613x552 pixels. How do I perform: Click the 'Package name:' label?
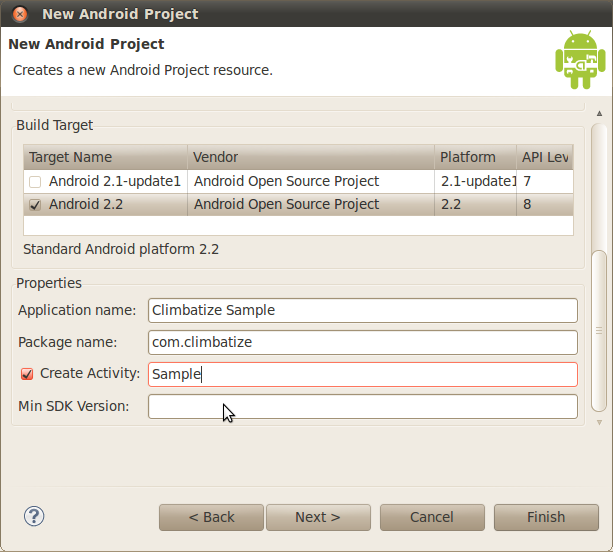coord(68,342)
